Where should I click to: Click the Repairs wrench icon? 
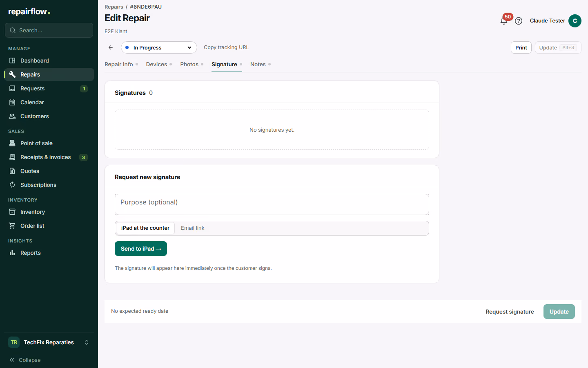[x=12, y=74]
